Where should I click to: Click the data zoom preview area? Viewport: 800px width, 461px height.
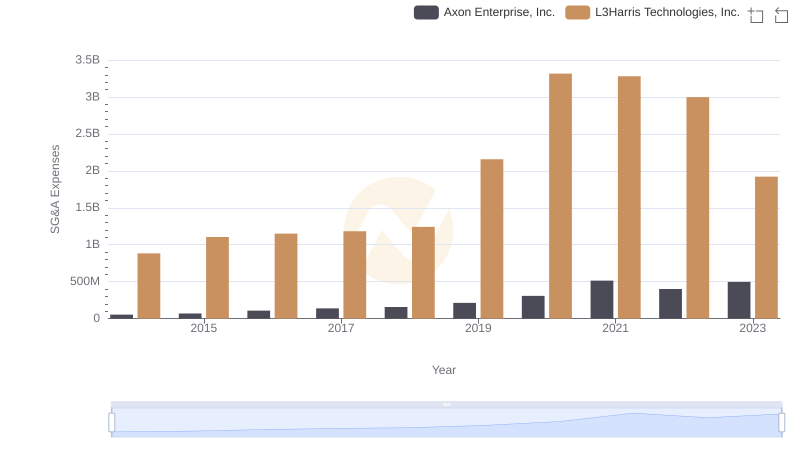pos(446,423)
